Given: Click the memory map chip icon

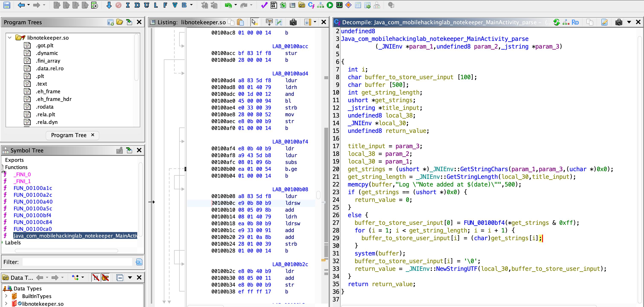Looking at the screenshot, I should pos(339,5).
